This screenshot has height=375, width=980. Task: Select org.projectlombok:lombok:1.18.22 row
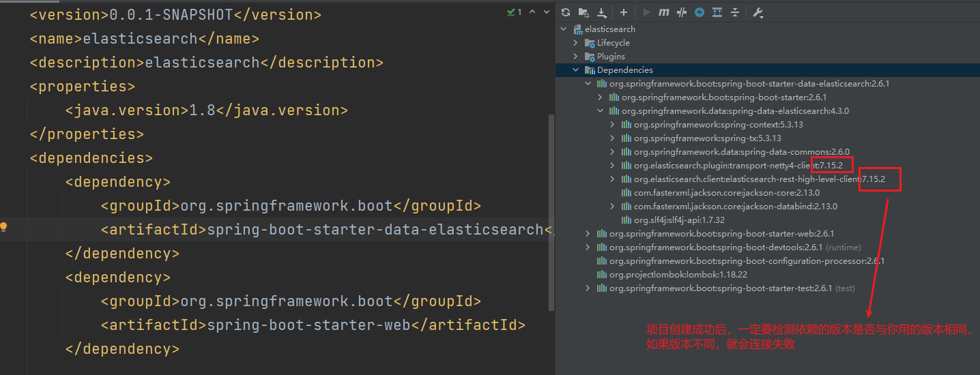click(x=678, y=275)
